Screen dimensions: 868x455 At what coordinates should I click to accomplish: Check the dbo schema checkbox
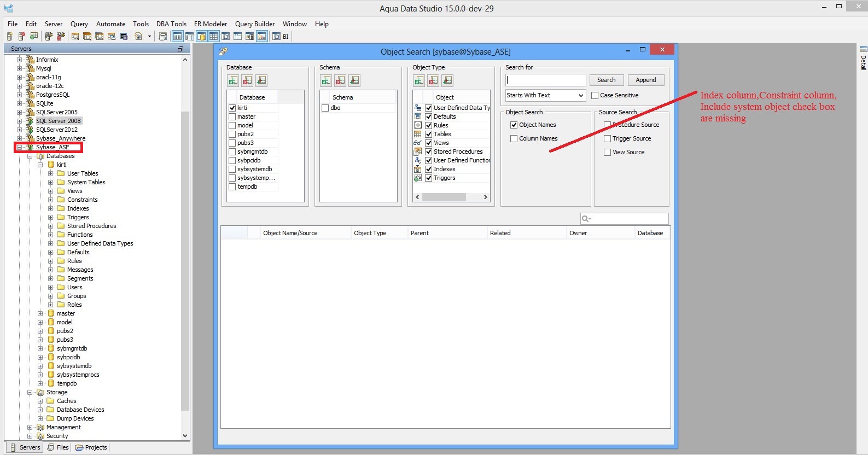325,108
